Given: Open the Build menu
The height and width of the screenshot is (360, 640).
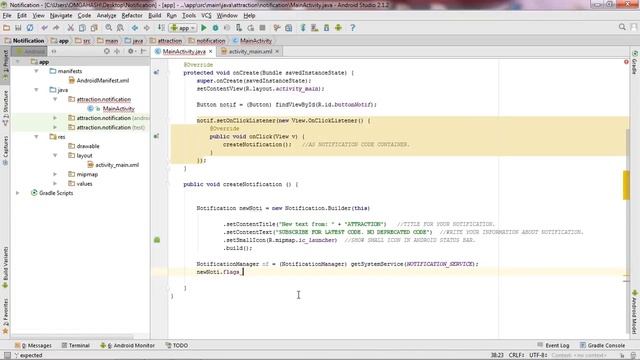Looking at the screenshot, I should click(155, 16).
